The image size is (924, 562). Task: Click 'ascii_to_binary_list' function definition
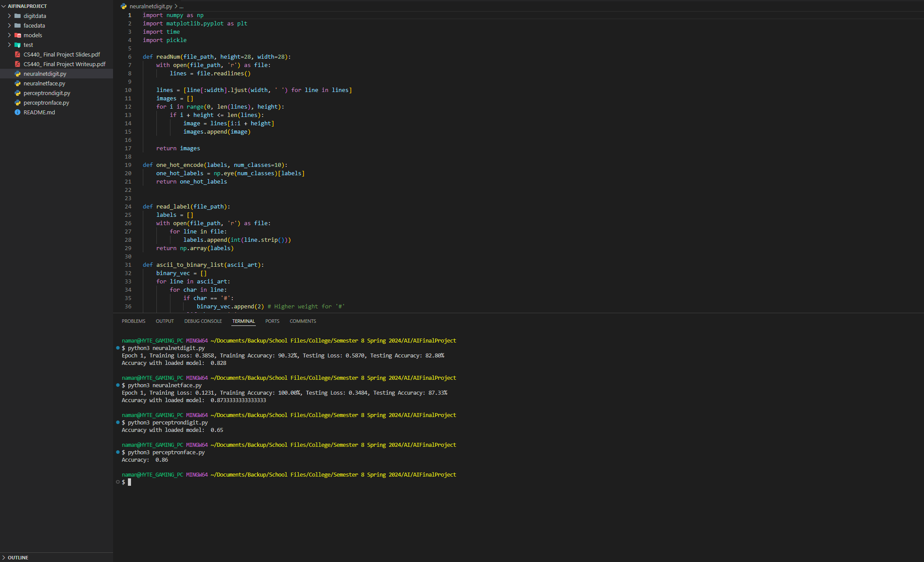pos(190,265)
